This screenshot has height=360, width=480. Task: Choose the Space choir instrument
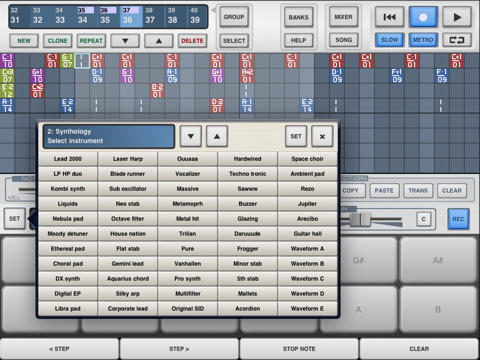tap(307, 159)
